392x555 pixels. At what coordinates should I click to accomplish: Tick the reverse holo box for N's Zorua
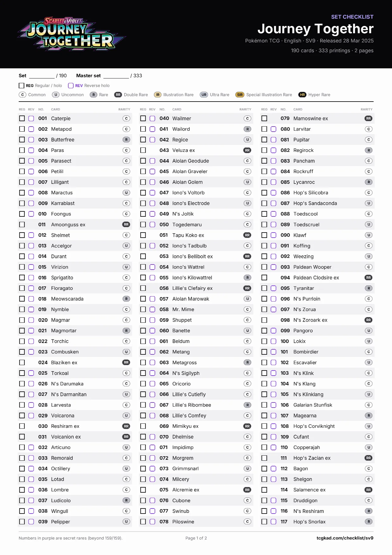tap(273, 309)
